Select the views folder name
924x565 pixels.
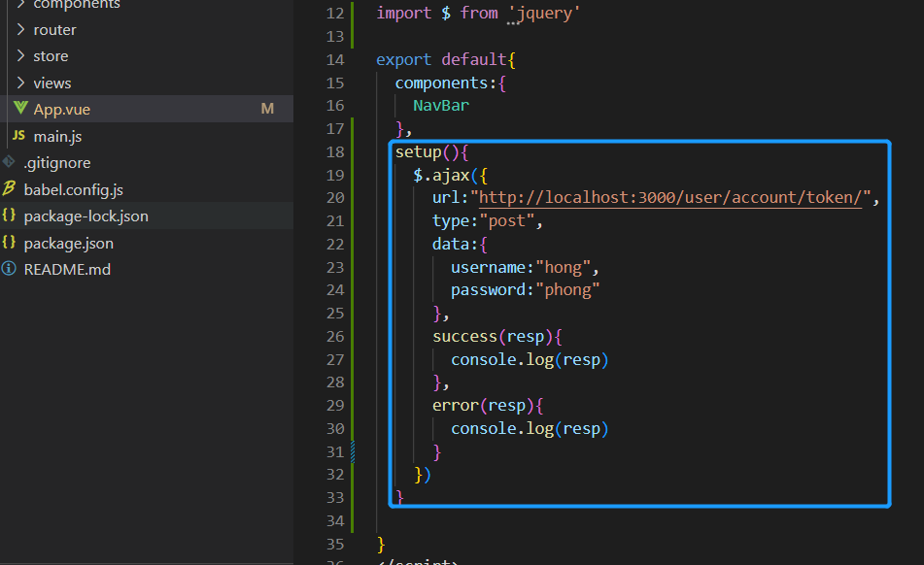pos(52,83)
